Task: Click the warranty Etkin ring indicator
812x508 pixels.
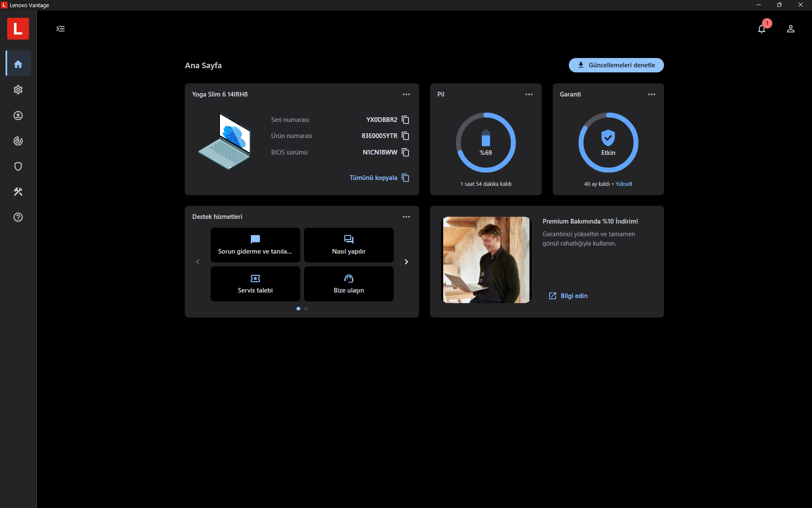Action: coord(609,142)
